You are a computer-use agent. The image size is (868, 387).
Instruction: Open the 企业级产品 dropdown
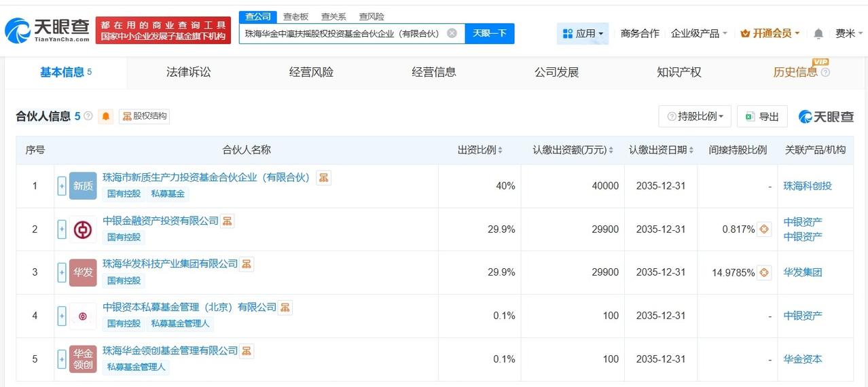[699, 33]
